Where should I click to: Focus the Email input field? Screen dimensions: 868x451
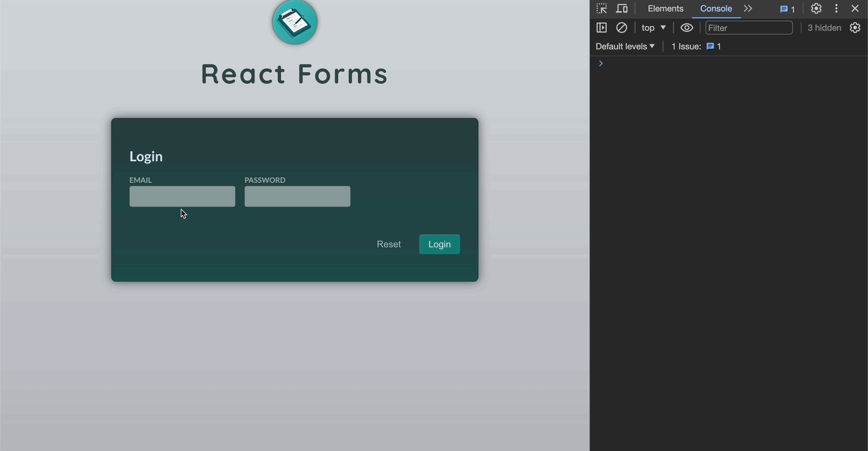182,196
